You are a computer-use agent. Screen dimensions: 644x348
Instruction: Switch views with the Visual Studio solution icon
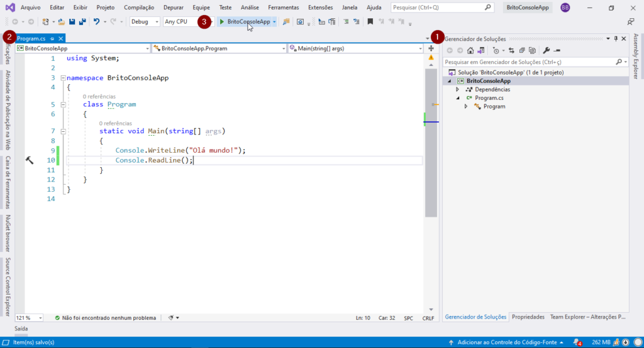[481, 50]
